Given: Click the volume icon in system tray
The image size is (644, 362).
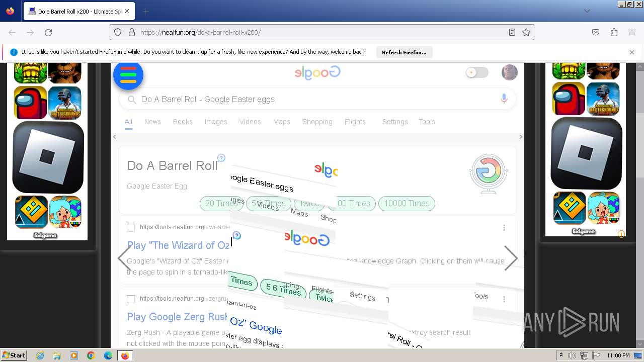Looking at the screenshot, I should point(572,355).
